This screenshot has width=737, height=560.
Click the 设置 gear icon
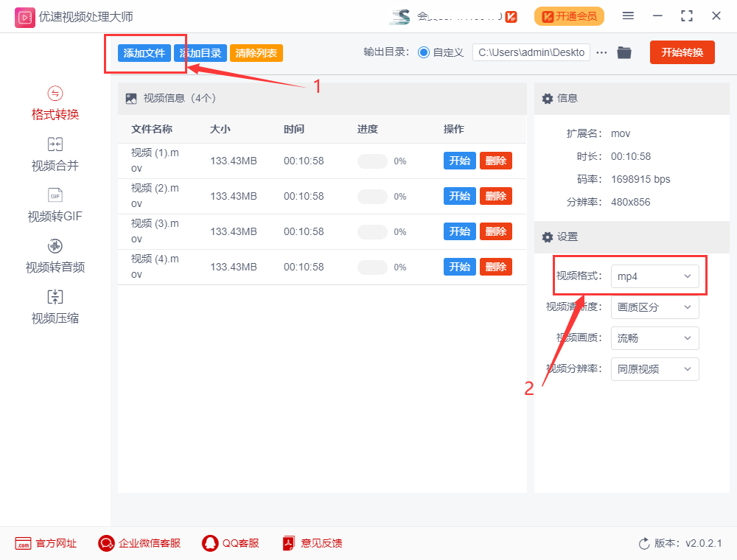click(x=547, y=237)
